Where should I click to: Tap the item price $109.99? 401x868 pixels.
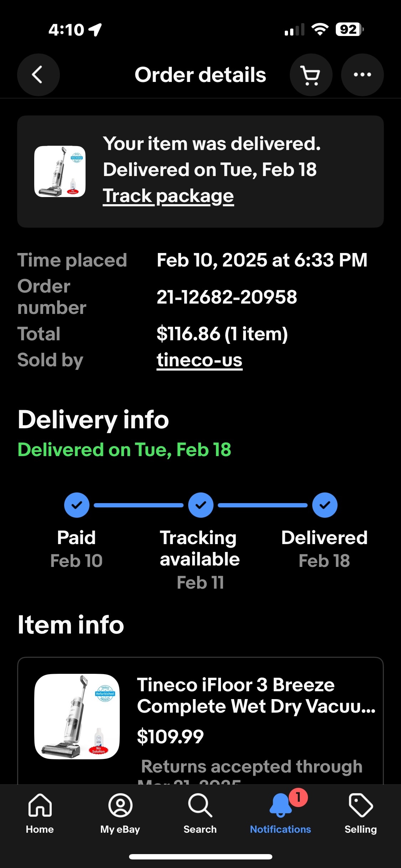point(170,736)
